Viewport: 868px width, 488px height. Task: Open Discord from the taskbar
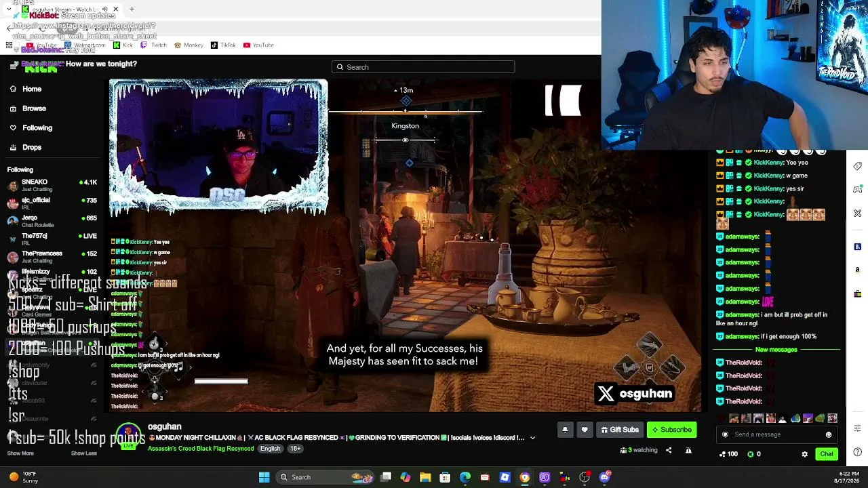(x=605, y=477)
